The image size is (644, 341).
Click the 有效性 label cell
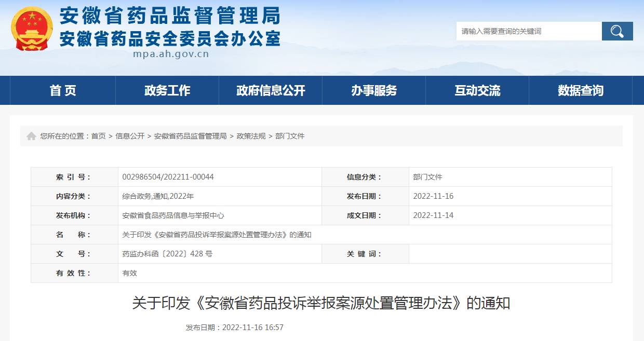pos(74,273)
